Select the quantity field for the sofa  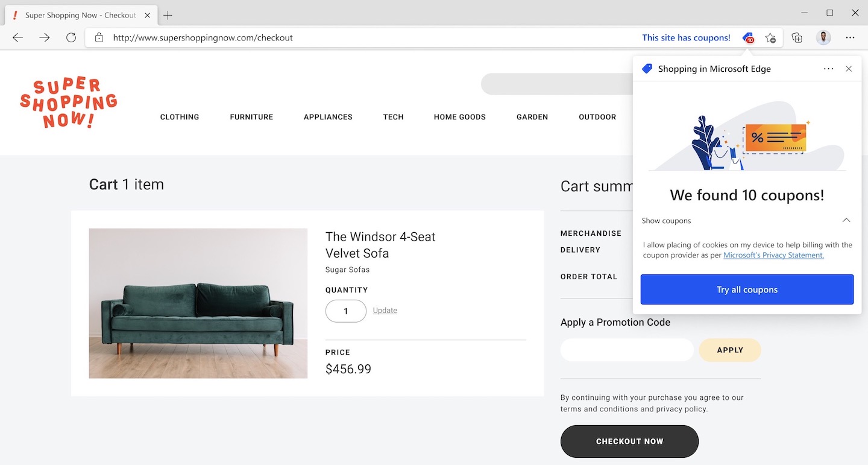point(345,311)
